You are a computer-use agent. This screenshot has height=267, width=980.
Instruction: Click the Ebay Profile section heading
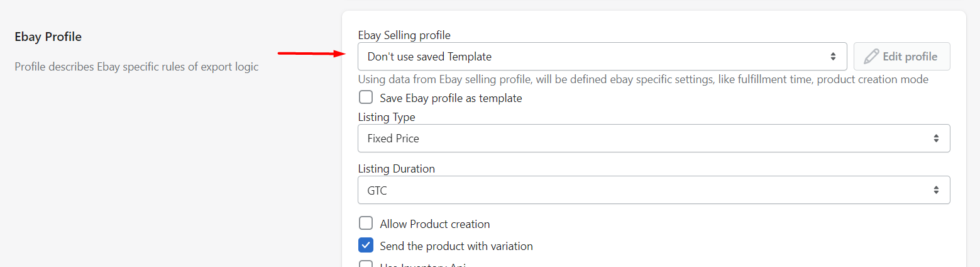[48, 37]
